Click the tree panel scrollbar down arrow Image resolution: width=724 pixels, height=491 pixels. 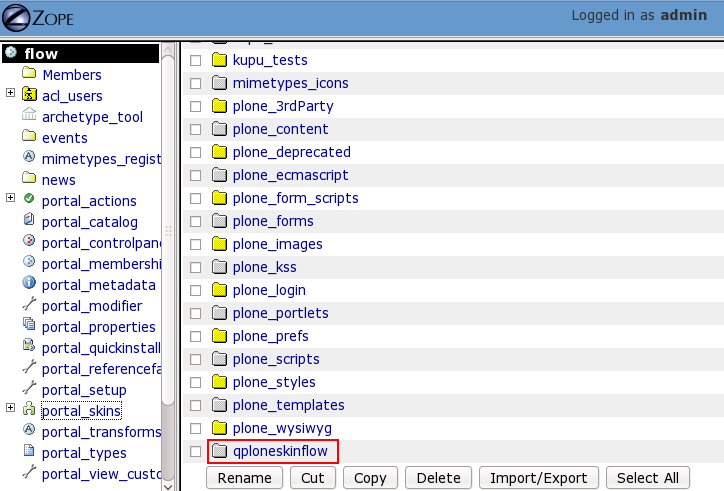tap(168, 486)
